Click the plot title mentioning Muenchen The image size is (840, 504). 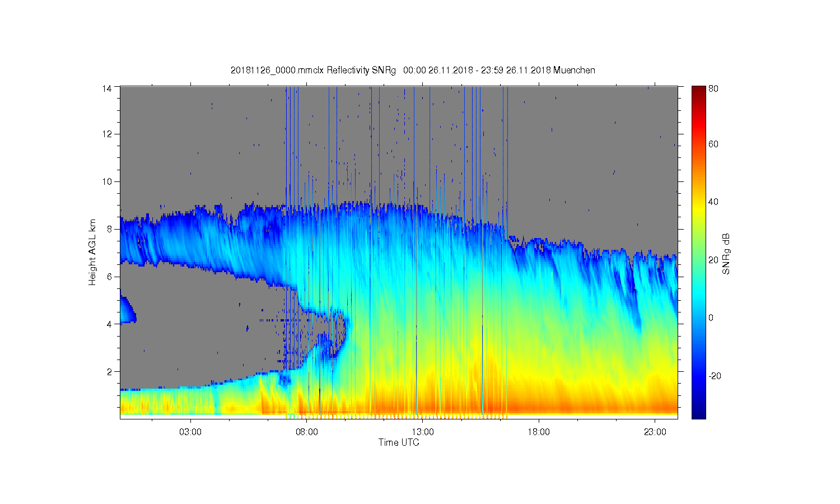[x=413, y=71]
